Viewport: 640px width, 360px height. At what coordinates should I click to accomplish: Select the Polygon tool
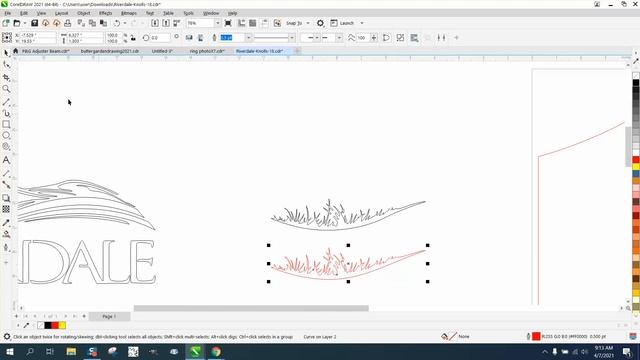click(6, 147)
